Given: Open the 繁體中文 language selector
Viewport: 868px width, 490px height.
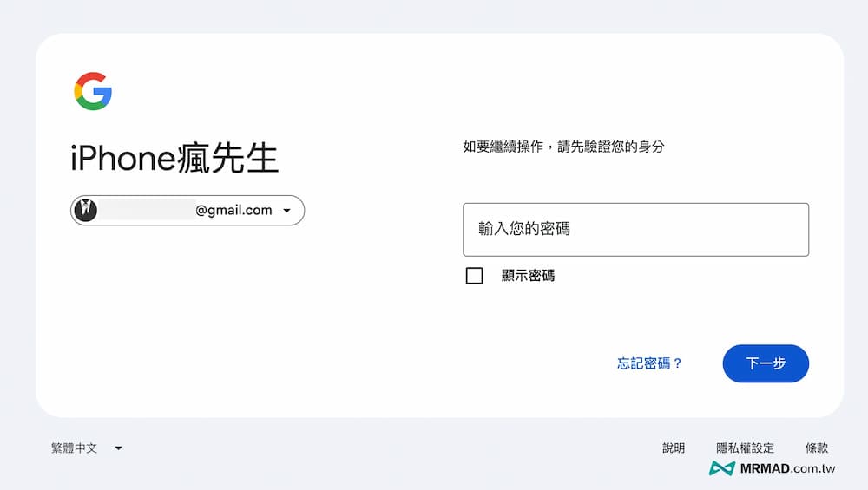Looking at the screenshot, I should pyautogui.click(x=76, y=448).
